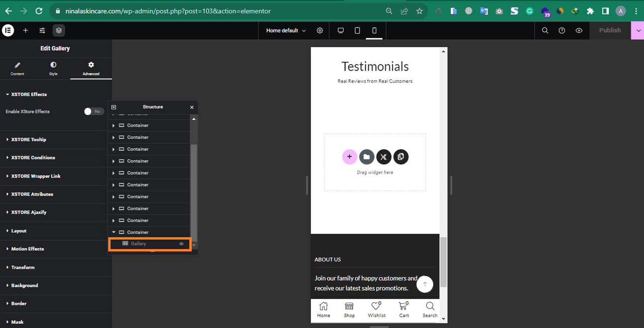Collapse the expanded Container above Gallery
Viewport: 644px width, 328px height.
(114, 232)
